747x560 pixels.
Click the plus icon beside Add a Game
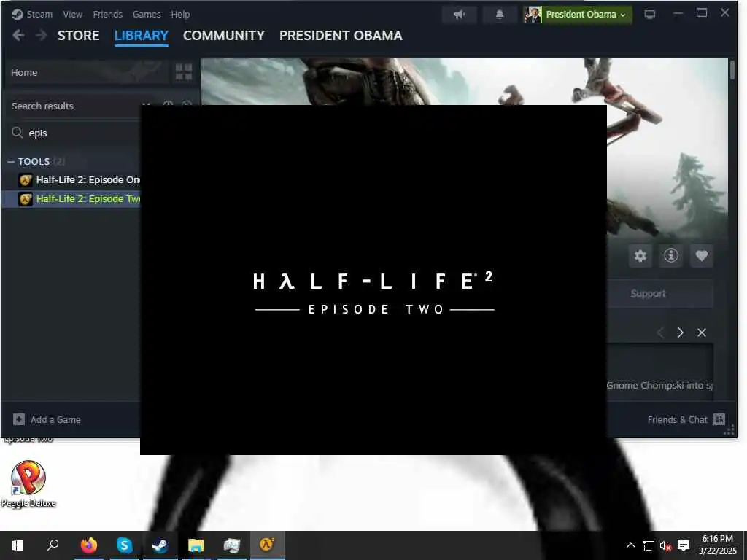(18, 419)
